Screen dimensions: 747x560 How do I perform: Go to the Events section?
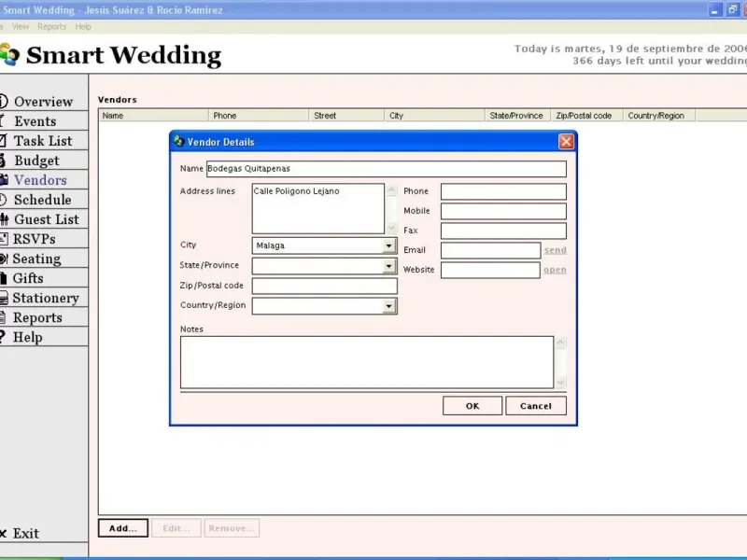coord(35,121)
